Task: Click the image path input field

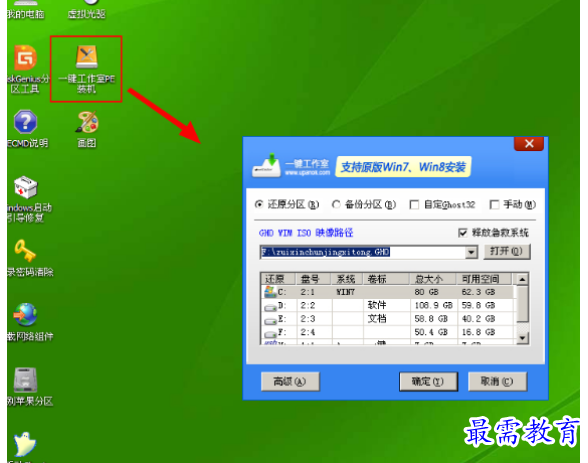Action: (363, 252)
